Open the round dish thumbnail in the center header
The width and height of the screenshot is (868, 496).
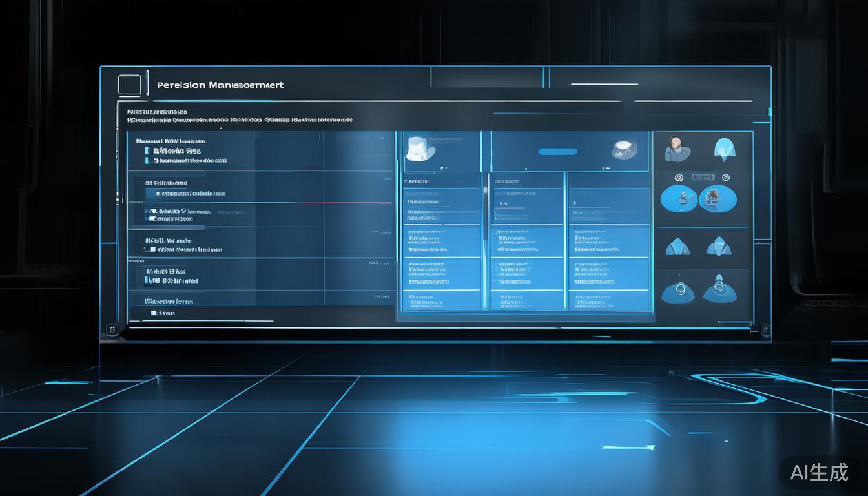click(624, 149)
